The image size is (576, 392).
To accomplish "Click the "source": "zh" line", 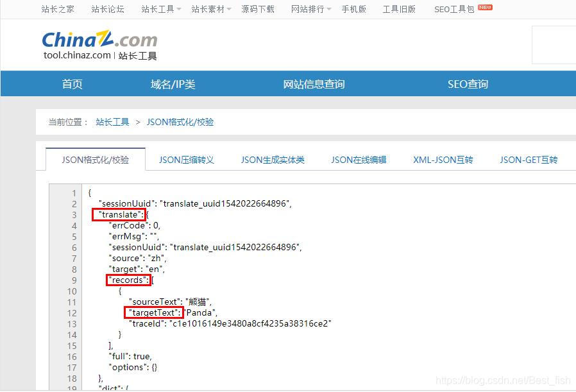I will [x=137, y=259].
